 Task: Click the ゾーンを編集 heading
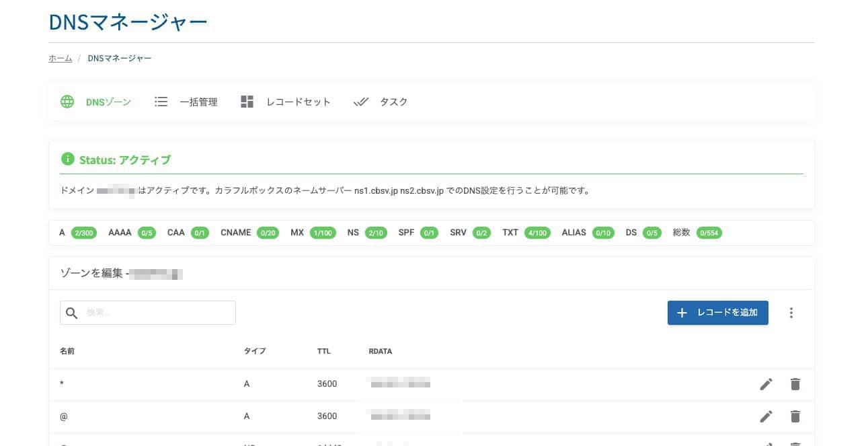(91, 273)
